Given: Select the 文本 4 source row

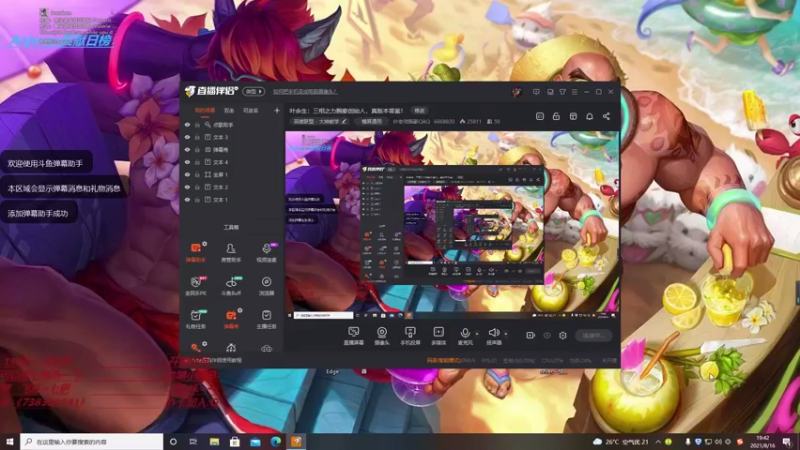Looking at the screenshot, I should pos(232,162).
